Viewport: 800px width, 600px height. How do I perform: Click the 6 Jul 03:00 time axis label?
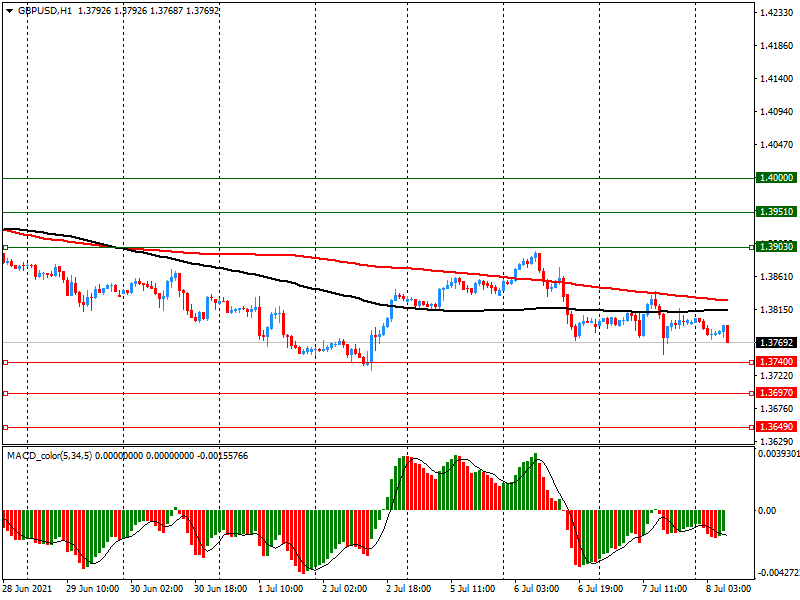tap(535, 590)
